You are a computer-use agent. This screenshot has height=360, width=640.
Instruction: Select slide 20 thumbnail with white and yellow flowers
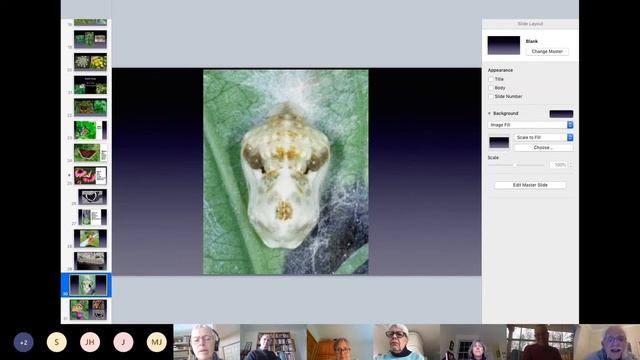coord(90,62)
